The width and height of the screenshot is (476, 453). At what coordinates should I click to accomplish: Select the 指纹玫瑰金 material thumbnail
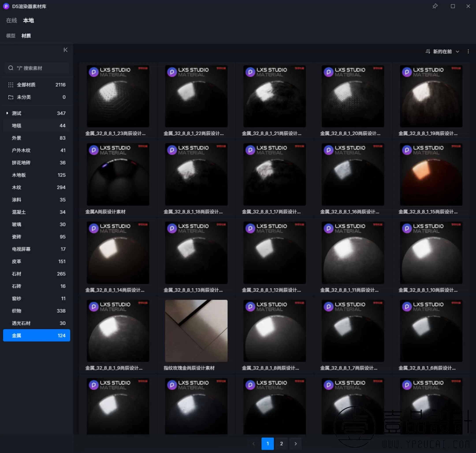pyautogui.click(x=196, y=331)
